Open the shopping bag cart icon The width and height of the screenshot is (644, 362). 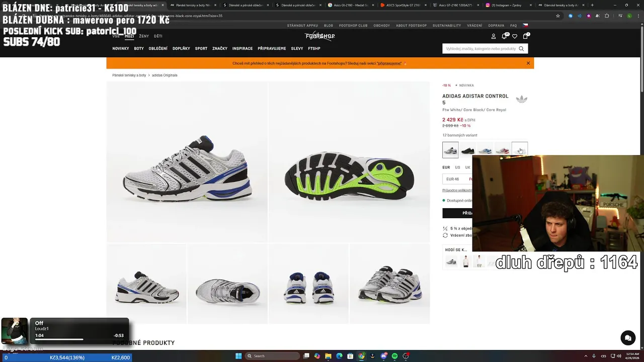point(526,36)
